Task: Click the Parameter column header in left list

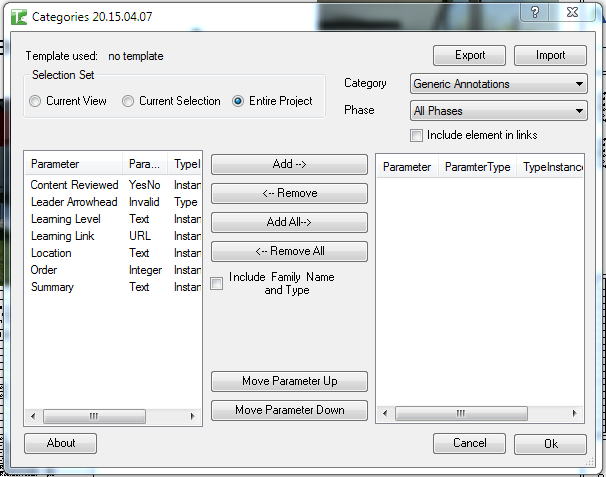Action: click(x=74, y=164)
